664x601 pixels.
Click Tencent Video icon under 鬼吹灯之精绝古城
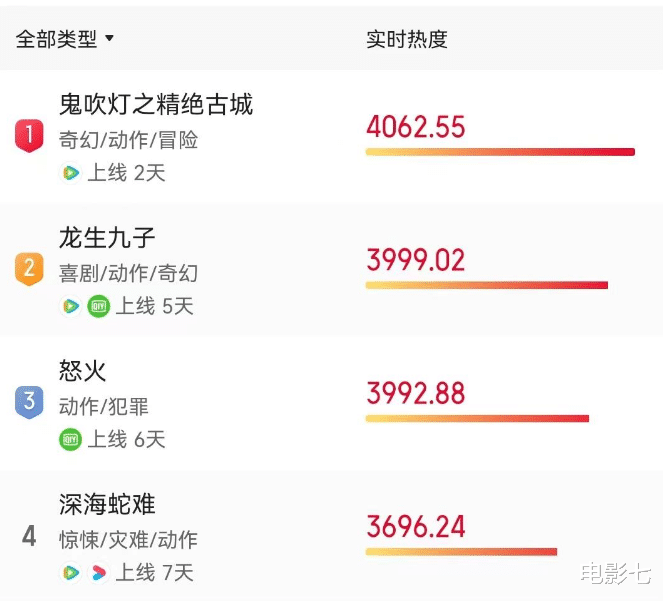(x=71, y=173)
